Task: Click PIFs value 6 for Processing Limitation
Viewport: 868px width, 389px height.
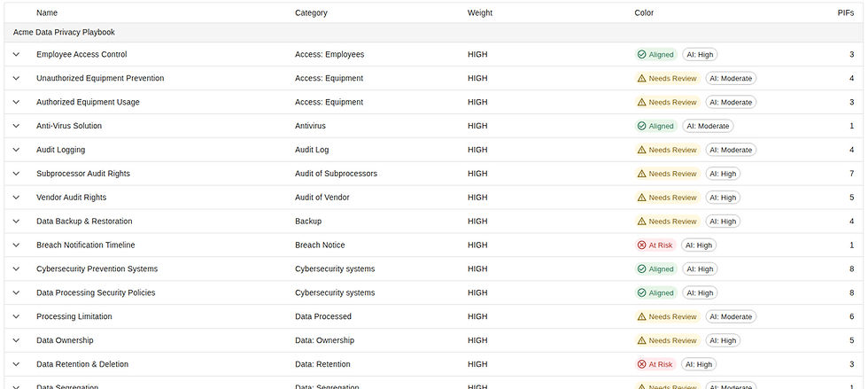Action: (851, 316)
